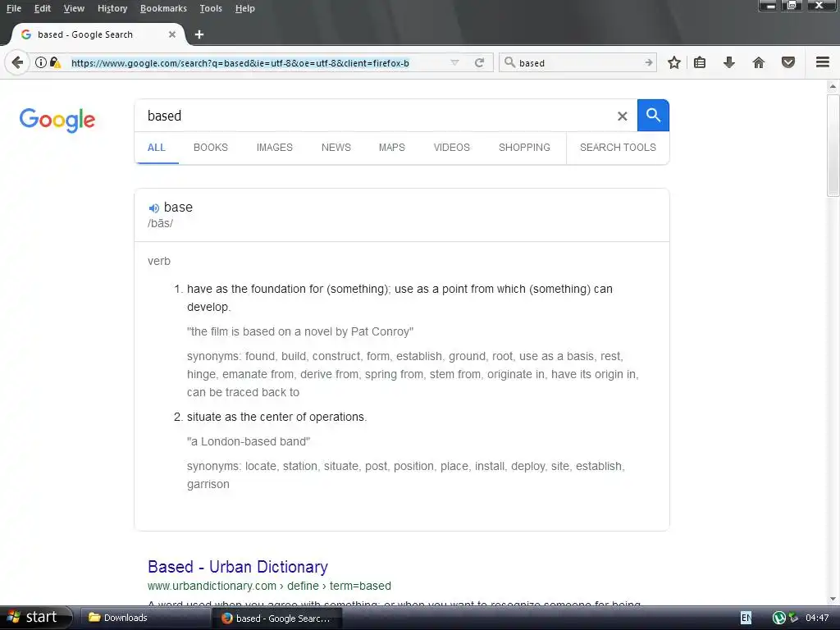Switch to the IMAGES results tab
This screenshot has width=840, height=630.
tap(274, 148)
